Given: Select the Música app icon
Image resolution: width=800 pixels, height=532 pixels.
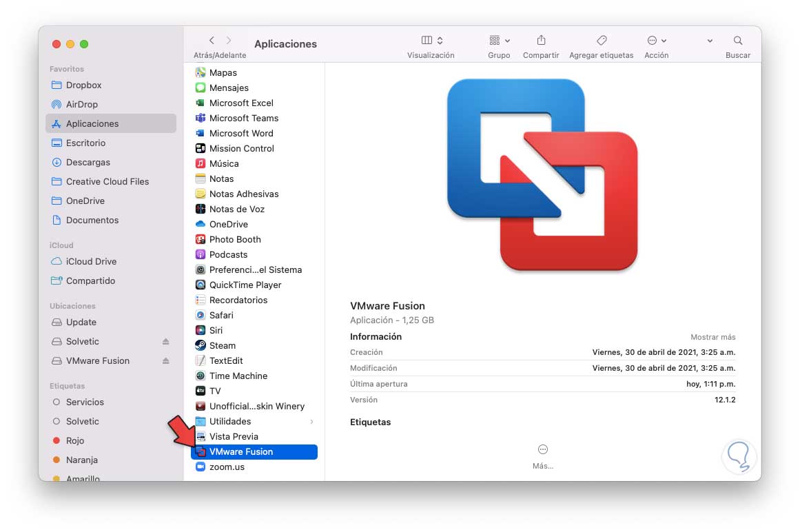Looking at the screenshot, I should 201,164.
